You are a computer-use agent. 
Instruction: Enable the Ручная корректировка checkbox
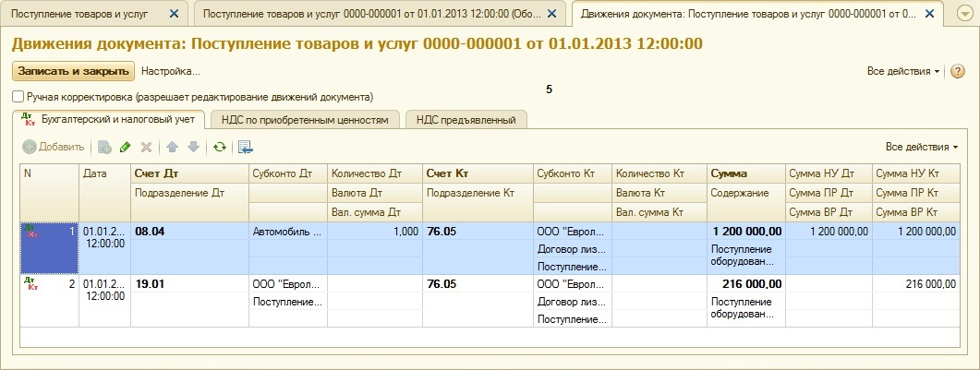click(18, 96)
